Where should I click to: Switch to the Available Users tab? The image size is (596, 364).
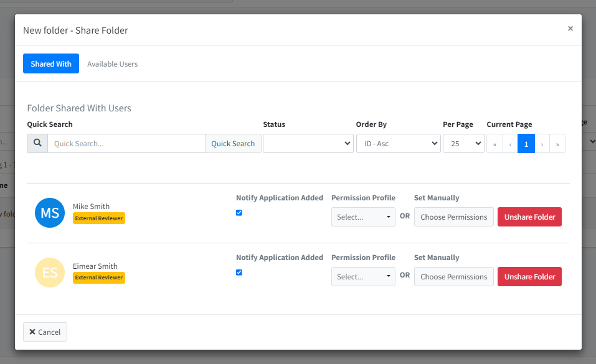[x=112, y=64]
